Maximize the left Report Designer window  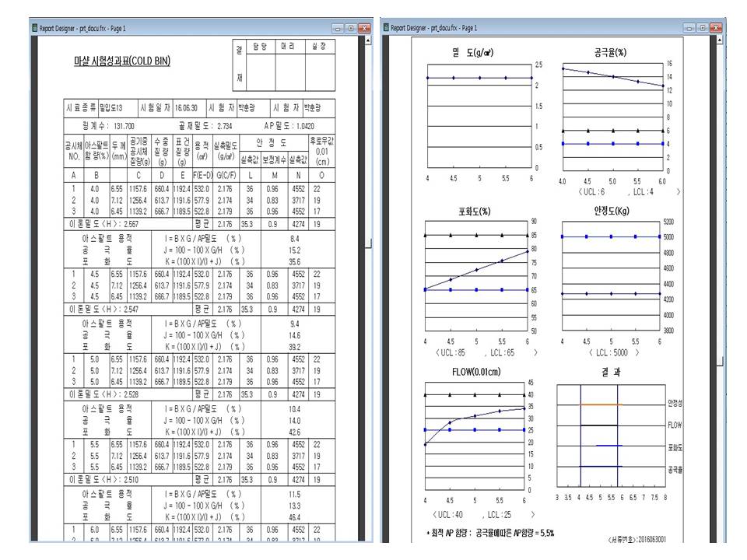(x=351, y=29)
